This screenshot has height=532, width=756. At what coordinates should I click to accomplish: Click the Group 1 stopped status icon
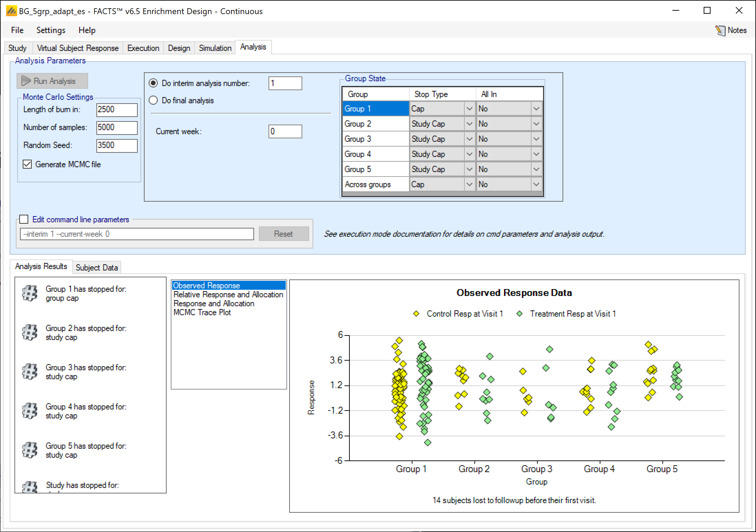[x=30, y=294]
